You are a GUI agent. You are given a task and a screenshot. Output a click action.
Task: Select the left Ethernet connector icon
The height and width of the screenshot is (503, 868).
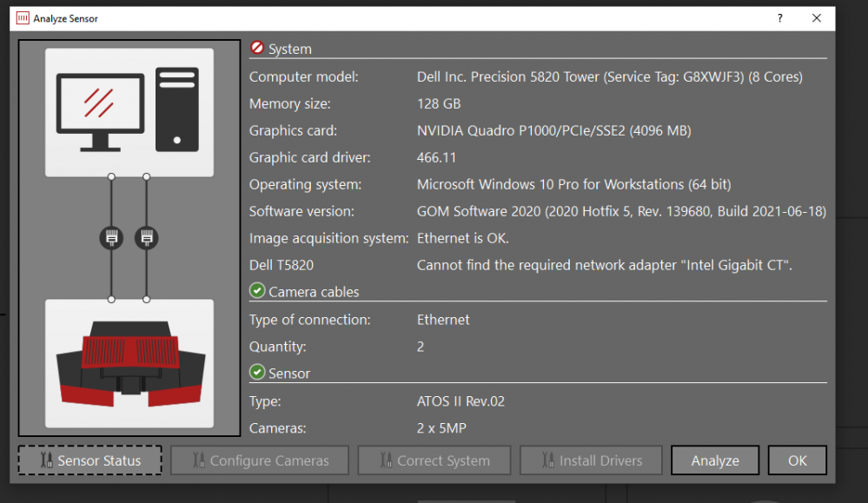pos(111,238)
